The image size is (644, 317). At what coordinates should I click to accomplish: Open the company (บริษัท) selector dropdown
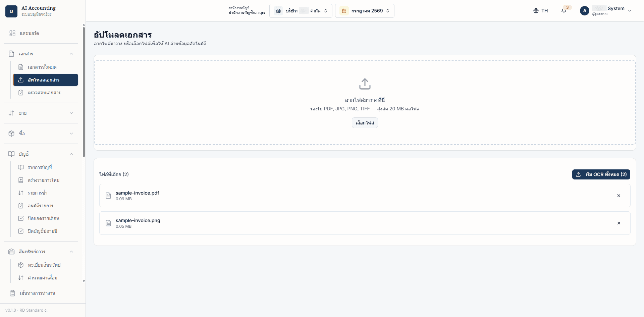[301, 11]
